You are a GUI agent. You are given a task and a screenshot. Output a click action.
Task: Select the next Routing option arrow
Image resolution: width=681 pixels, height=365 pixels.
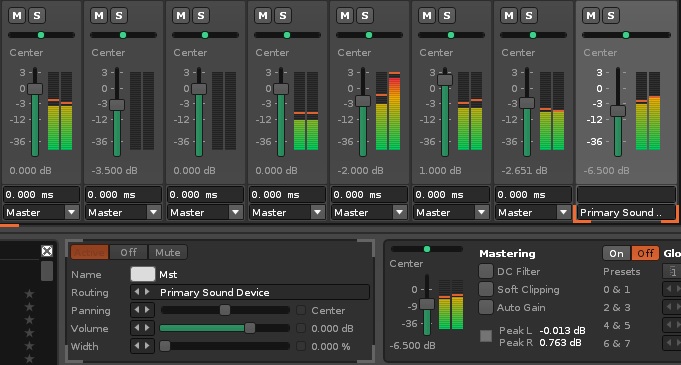pos(147,292)
